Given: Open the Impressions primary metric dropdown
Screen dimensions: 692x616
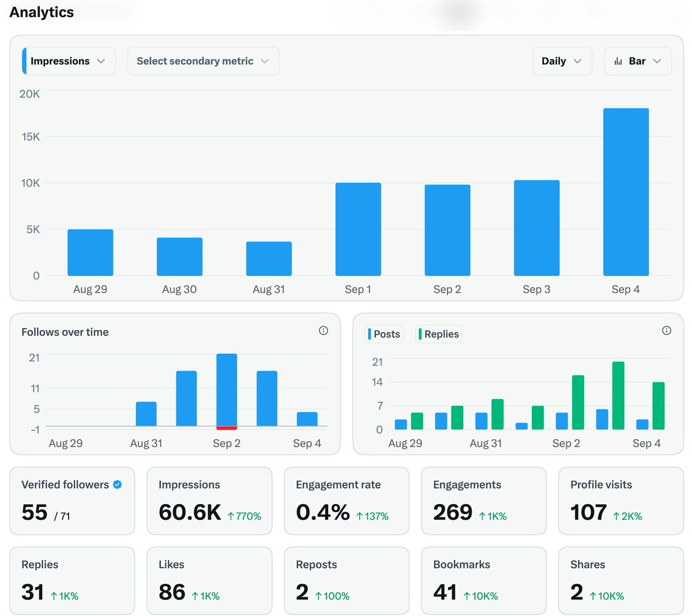Looking at the screenshot, I should tap(69, 61).
